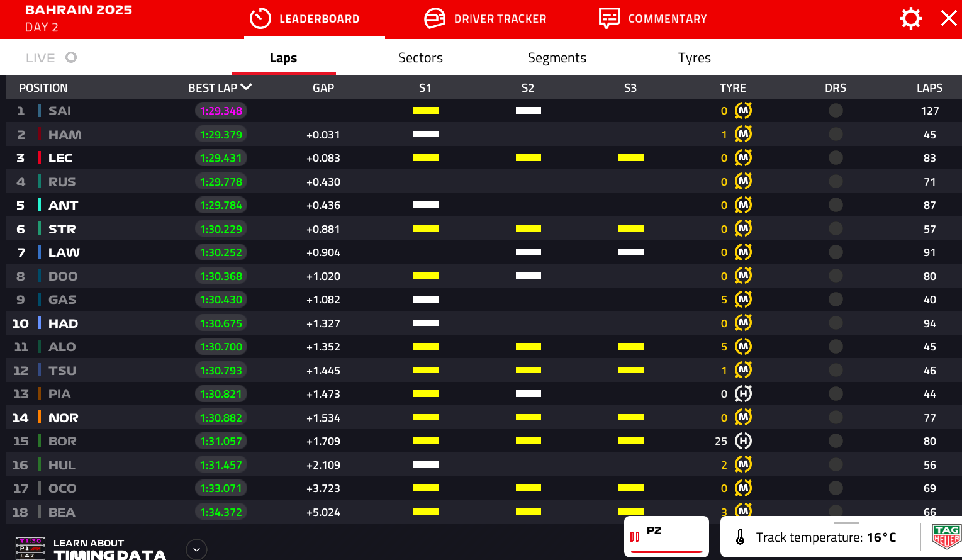Image resolution: width=962 pixels, height=560 pixels.
Task: Click NOR medium tyre icon
Action: (743, 417)
